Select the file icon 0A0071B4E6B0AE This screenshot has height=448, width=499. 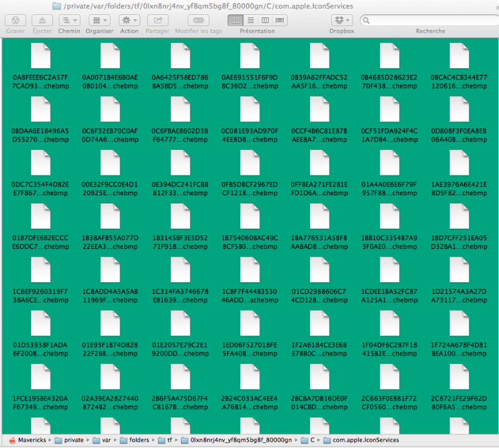110,56
